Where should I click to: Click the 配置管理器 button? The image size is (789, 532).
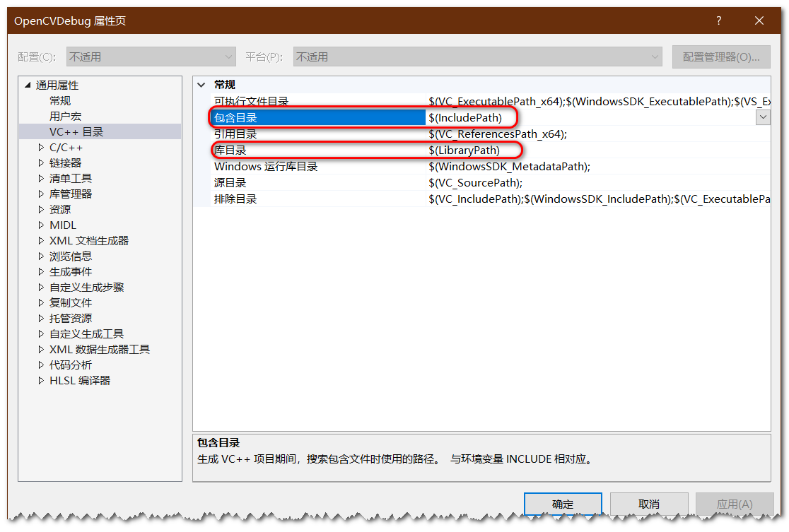click(x=721, y=57)
